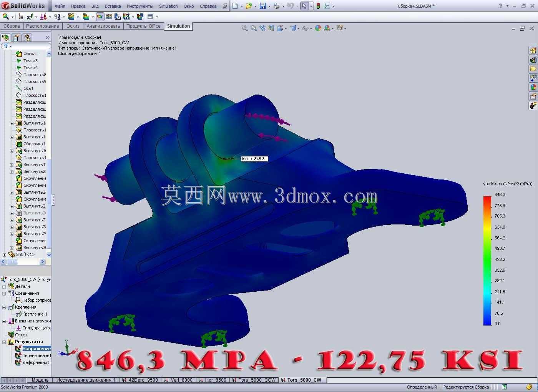Expand the Детали node
Screen dimensions: 538x392
click(x=4, y=286)
